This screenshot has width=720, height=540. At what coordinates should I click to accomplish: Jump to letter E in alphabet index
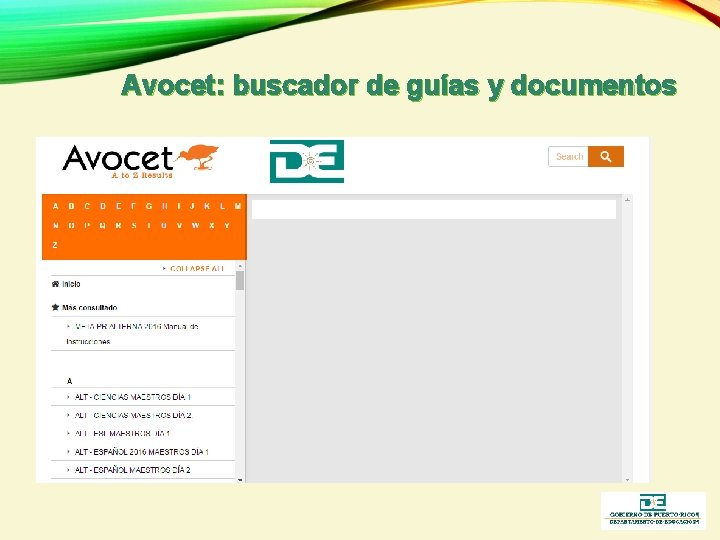pyautogui.click(x=118, y=206)
